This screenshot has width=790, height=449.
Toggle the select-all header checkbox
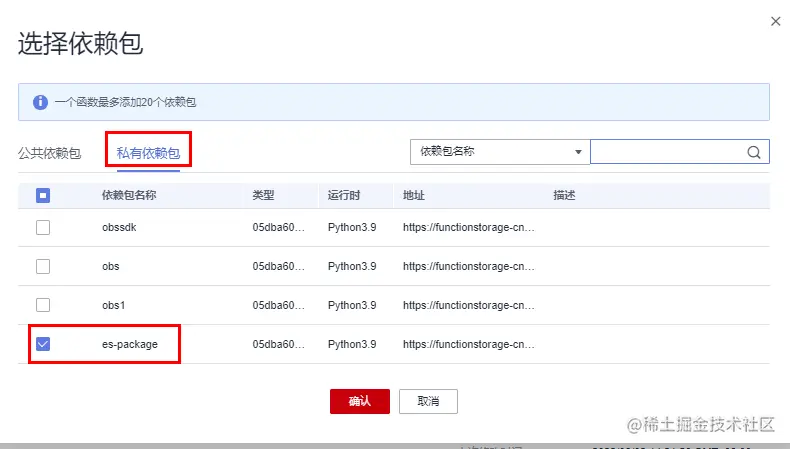(43, 196)
